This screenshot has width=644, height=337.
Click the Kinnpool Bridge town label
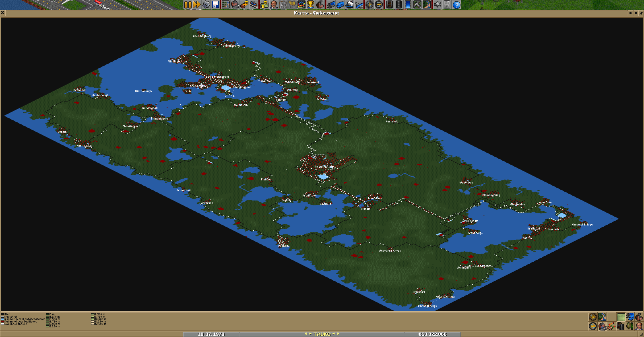point(582,224)
